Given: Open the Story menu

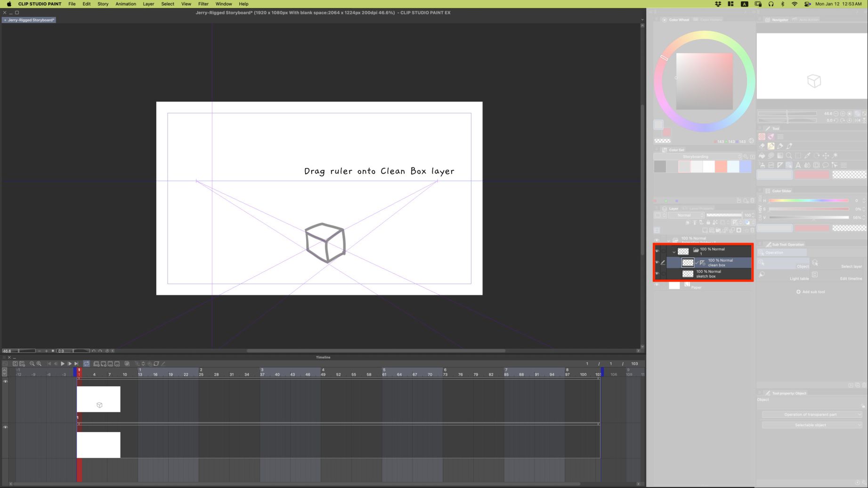Looking at the screenshot, I should pyautogui.click(x=103, y=4).
